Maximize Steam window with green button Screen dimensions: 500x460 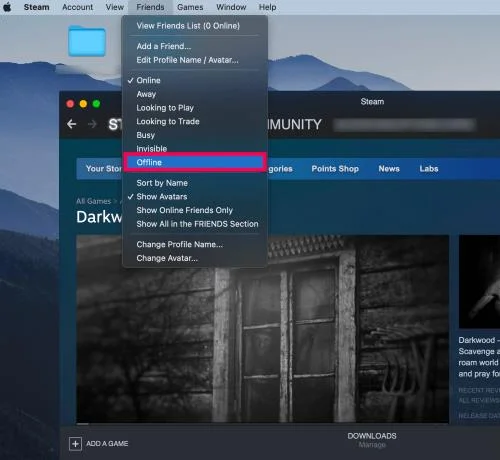(x=96, y=104)
